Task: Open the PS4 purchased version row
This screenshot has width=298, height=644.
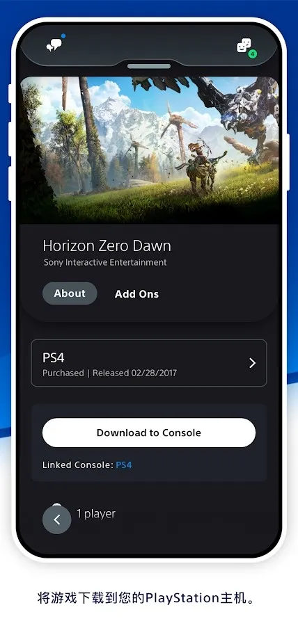Action: (149, 363)
